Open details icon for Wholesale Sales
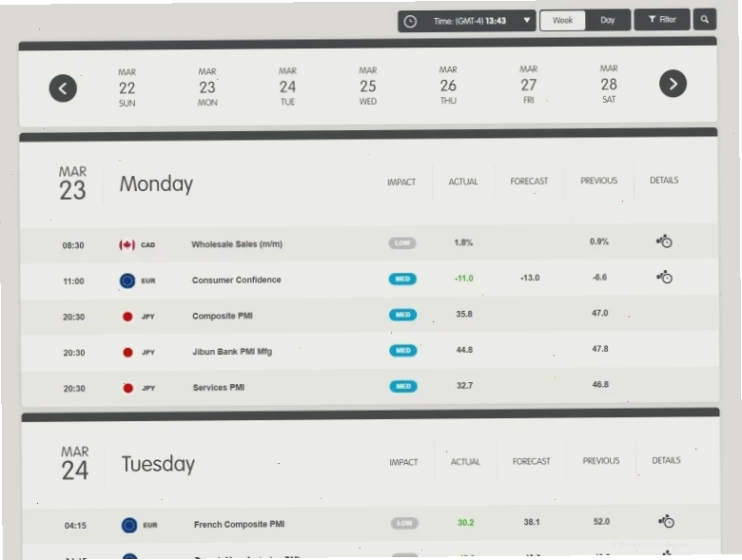 point(664,241)
